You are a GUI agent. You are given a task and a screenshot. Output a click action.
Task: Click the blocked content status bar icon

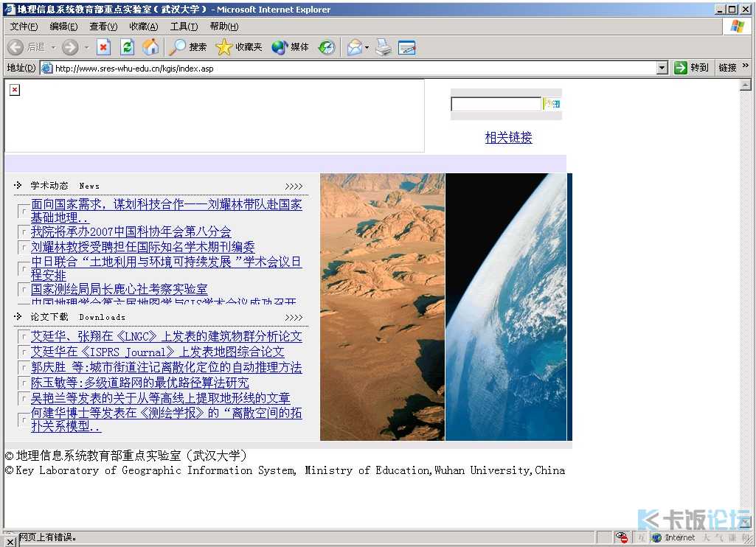coord(622,537)
